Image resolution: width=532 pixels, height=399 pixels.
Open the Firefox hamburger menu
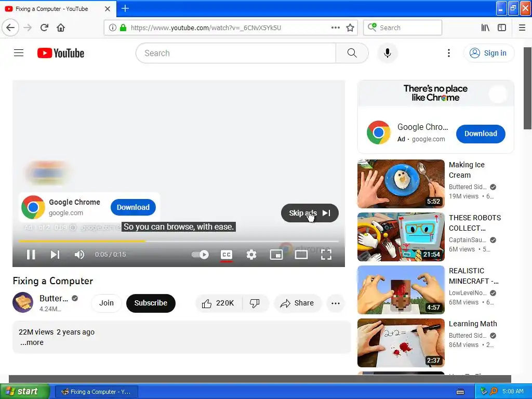(522, 28)
